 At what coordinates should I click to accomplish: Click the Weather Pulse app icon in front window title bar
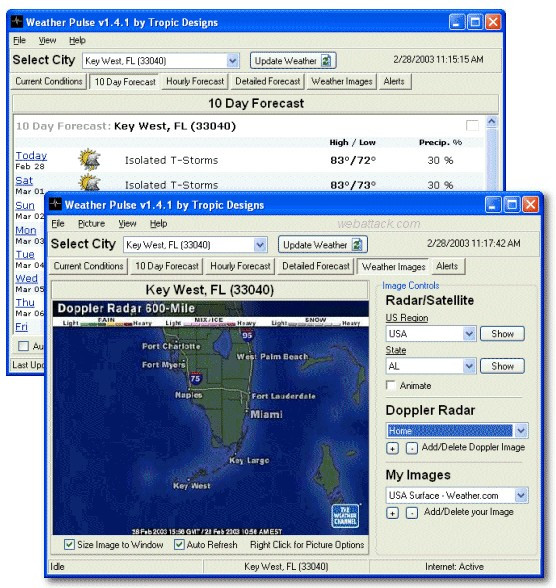point(55,204)
